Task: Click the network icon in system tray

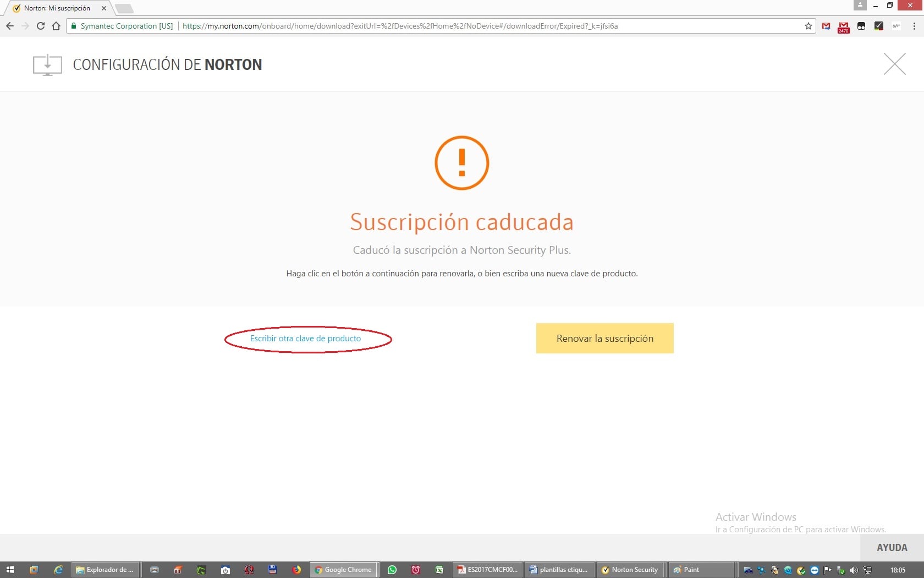Action: coord(867,570)
